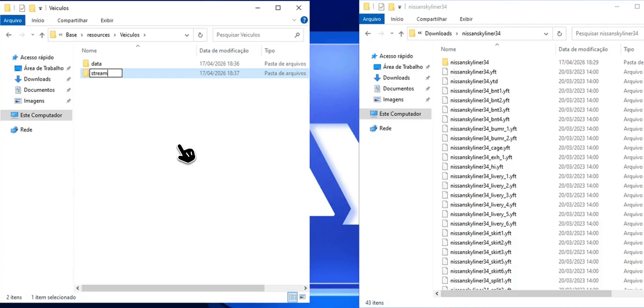The image size is (644, 308).
Task: Open Arquivo menu in Veiculos window
Action: point(13,20)
